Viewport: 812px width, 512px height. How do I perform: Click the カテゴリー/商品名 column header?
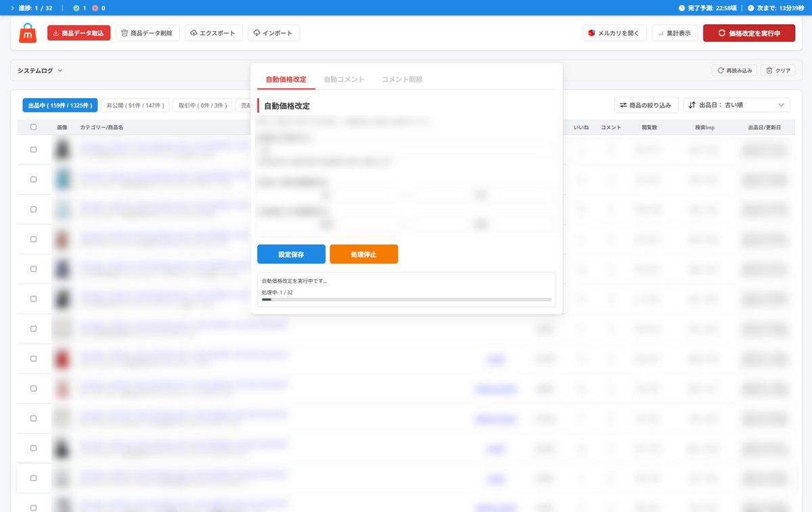(101, 127)
